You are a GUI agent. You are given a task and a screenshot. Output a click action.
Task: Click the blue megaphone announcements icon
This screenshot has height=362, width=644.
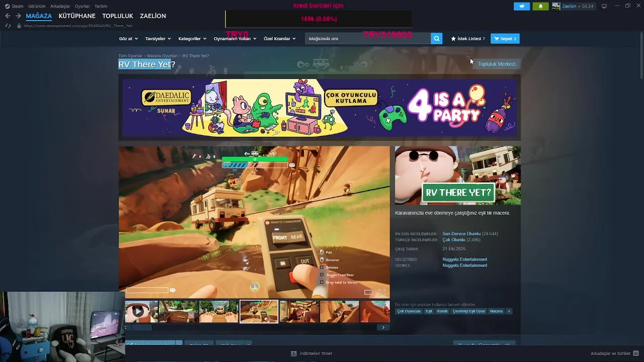coord(522,6)
